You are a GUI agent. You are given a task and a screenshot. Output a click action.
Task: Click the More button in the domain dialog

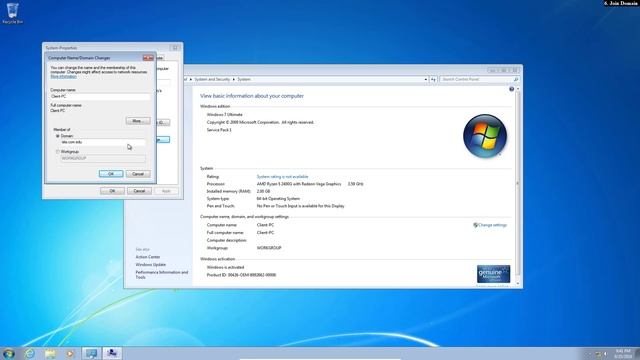(x=138, y=121)
